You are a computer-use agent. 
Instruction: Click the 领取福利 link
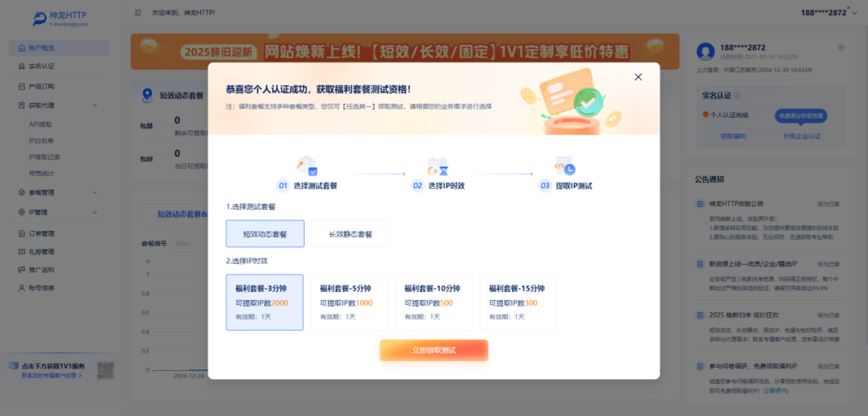coord(733,136)
